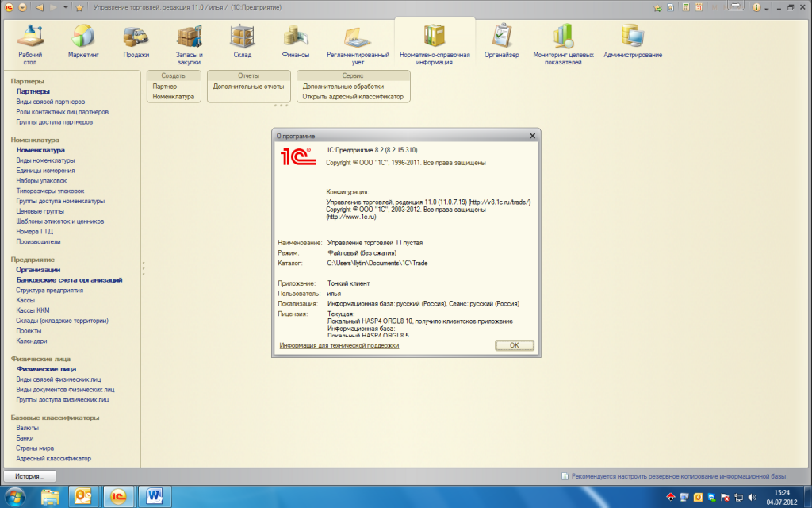Click the Back navigation arrow

click(40, 7)
